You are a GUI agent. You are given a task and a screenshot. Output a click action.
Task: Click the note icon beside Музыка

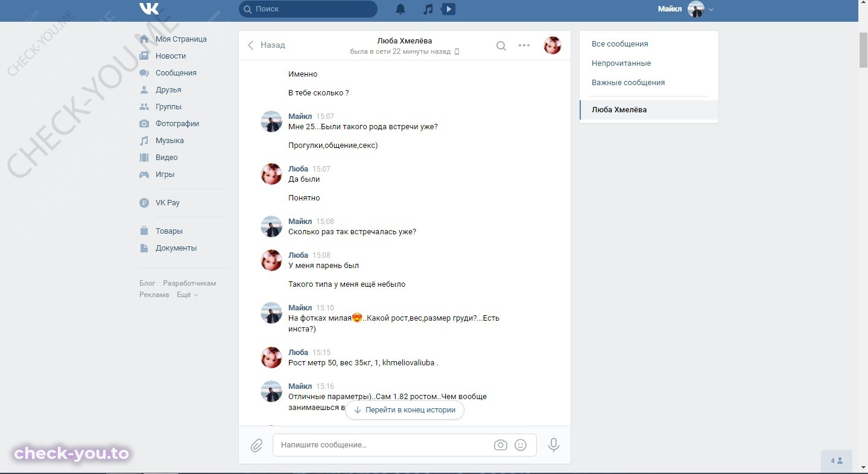point(144,141)
